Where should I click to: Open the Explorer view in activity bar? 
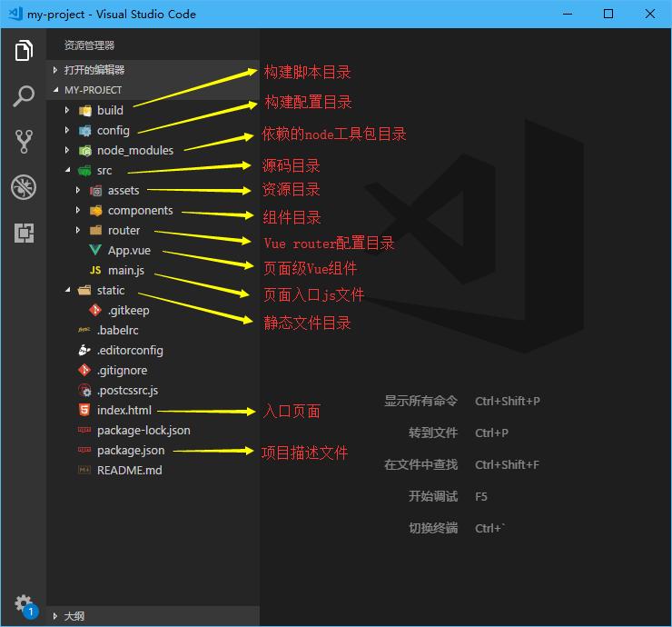point(24,52)
